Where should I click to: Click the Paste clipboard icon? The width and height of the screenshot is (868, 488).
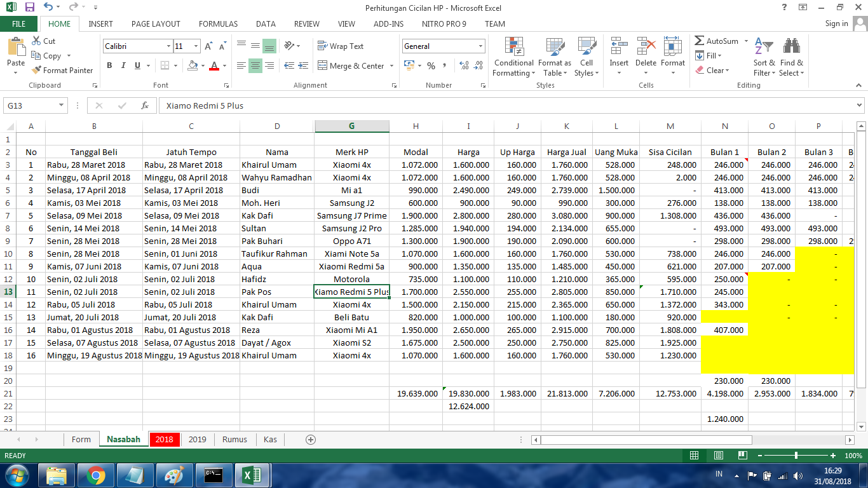coord(16,48)
